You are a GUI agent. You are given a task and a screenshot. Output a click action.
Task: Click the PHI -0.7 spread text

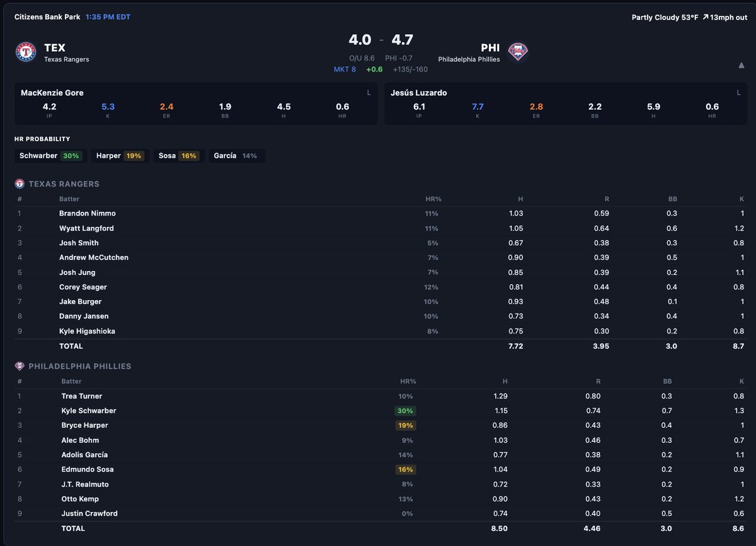[399, 58]
